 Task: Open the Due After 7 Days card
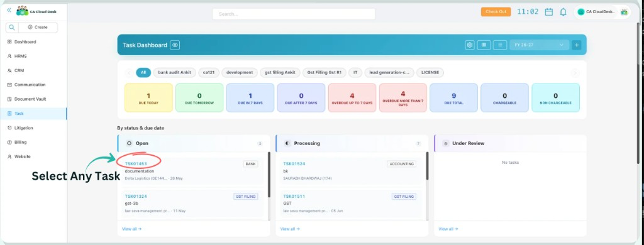pyautogui.click(x=301, y=97)
